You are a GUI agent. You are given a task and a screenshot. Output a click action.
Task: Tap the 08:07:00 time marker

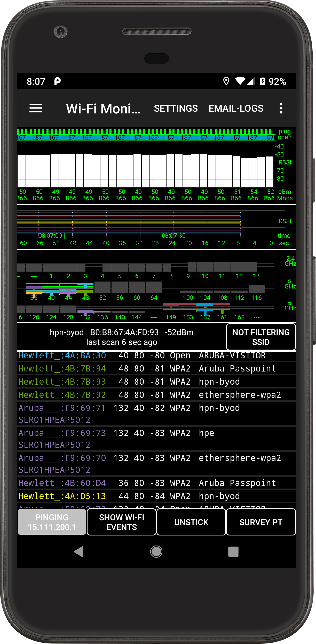point(50,235)
